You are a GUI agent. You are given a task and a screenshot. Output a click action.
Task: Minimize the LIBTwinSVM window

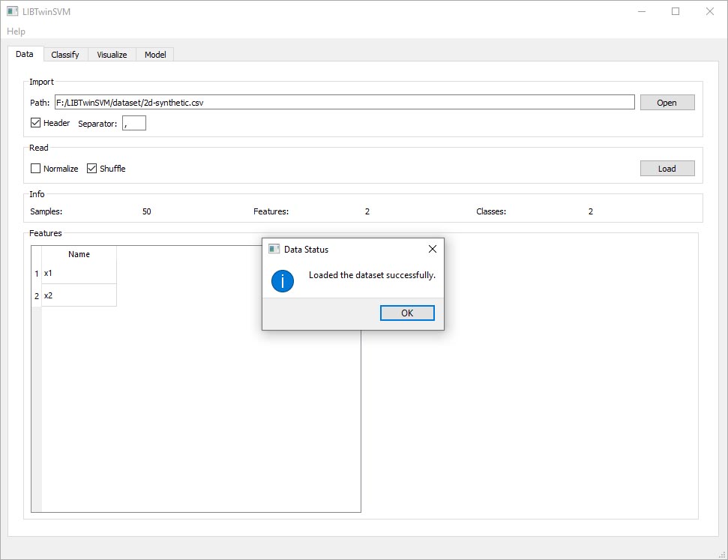pyautogui.click(x=642, y=11)
